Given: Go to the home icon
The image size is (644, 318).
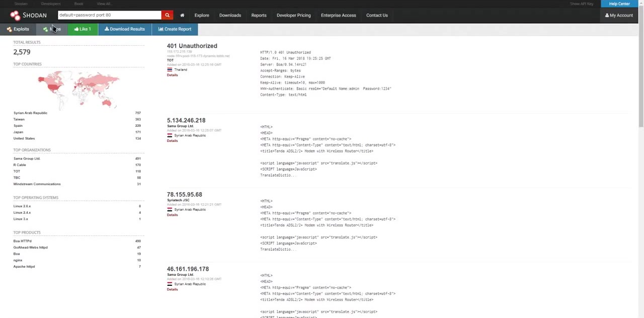Looking at the screenshot, I should tap(182, 15).
